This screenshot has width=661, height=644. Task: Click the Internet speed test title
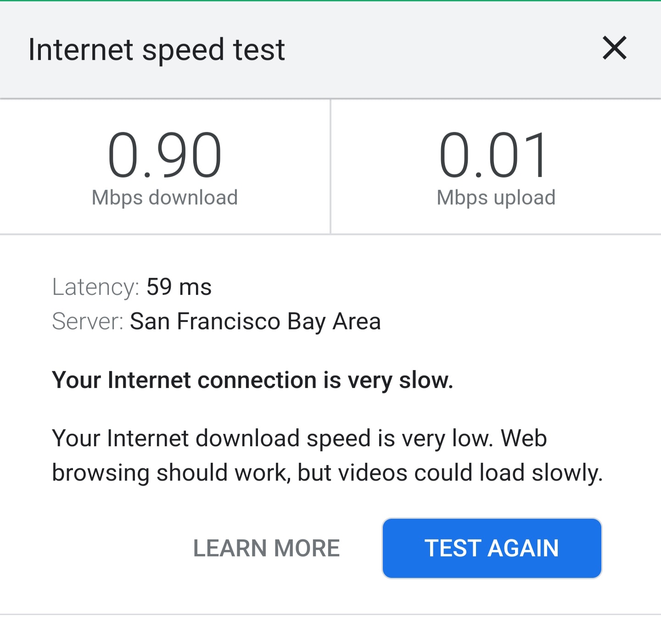[x=157, y=50]
